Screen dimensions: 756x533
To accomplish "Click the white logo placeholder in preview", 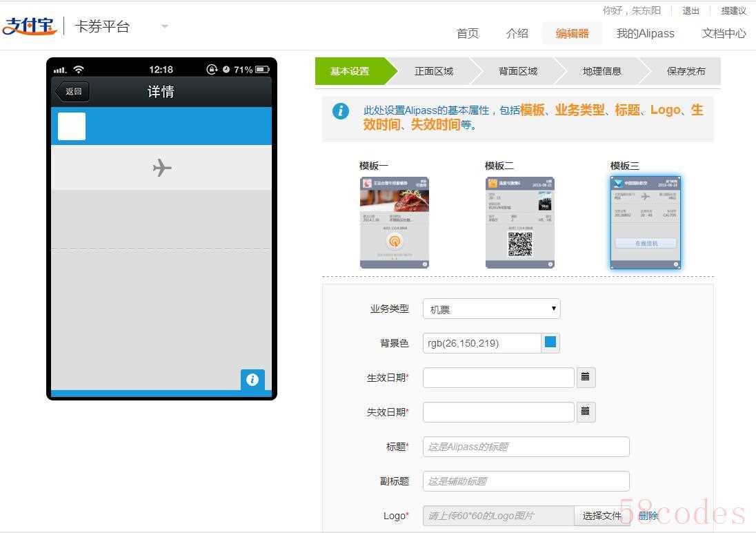I will pyautogui.click(x=72, y=126).
